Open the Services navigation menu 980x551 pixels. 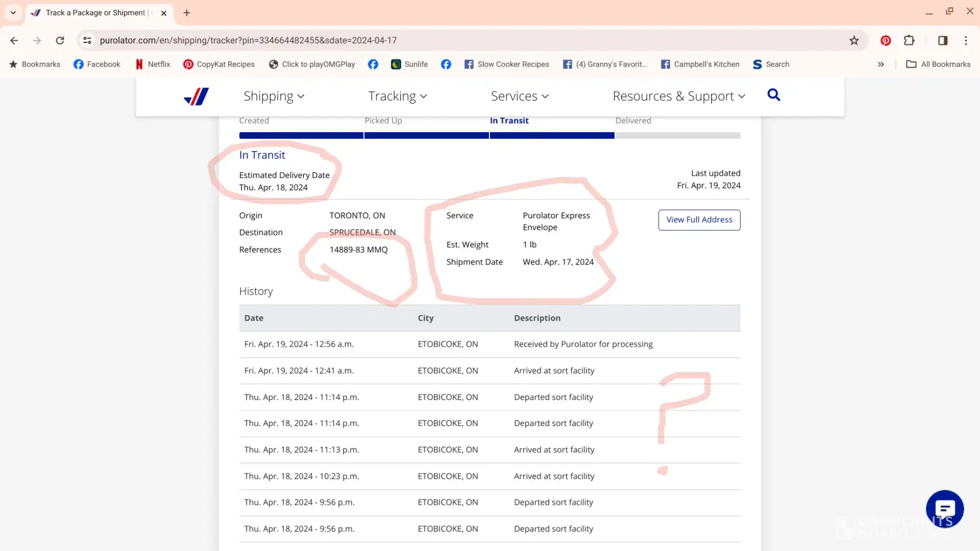519,96
